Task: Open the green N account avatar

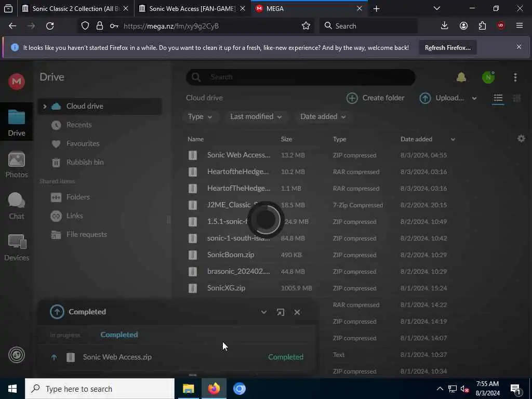Action: click(x=488, y=77)
